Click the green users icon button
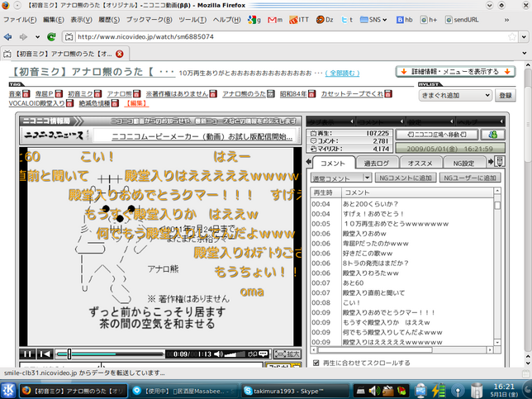Image resolution: width=532 pixels, height=399 pixels. point(493,135)
